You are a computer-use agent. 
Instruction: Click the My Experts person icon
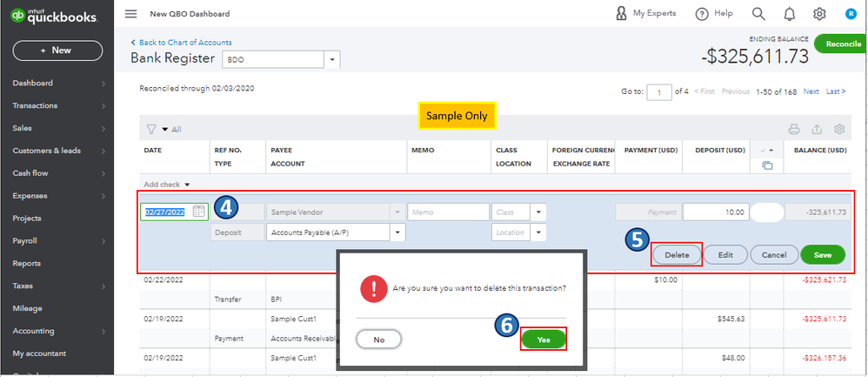(621, 13)
